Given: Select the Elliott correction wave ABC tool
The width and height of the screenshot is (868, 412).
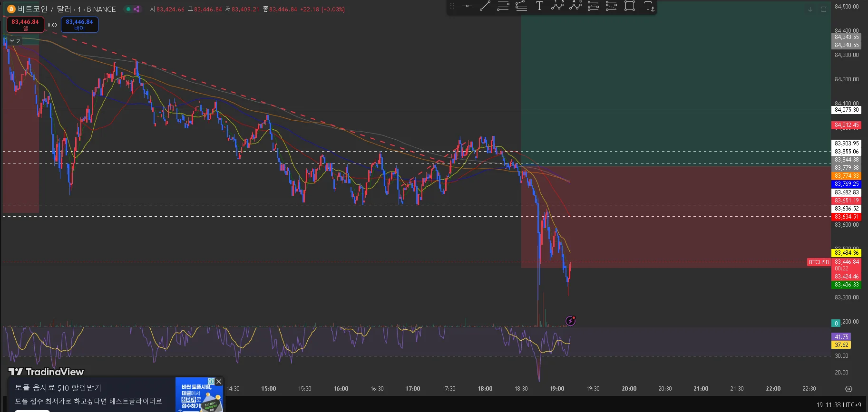Looking at the screenshot, I should 575,6.
